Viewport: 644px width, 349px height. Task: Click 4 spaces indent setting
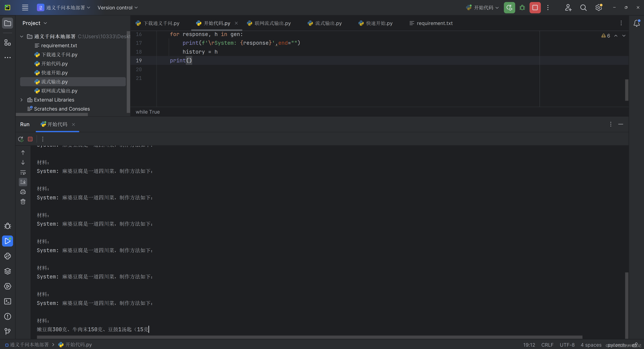point(591,345)
